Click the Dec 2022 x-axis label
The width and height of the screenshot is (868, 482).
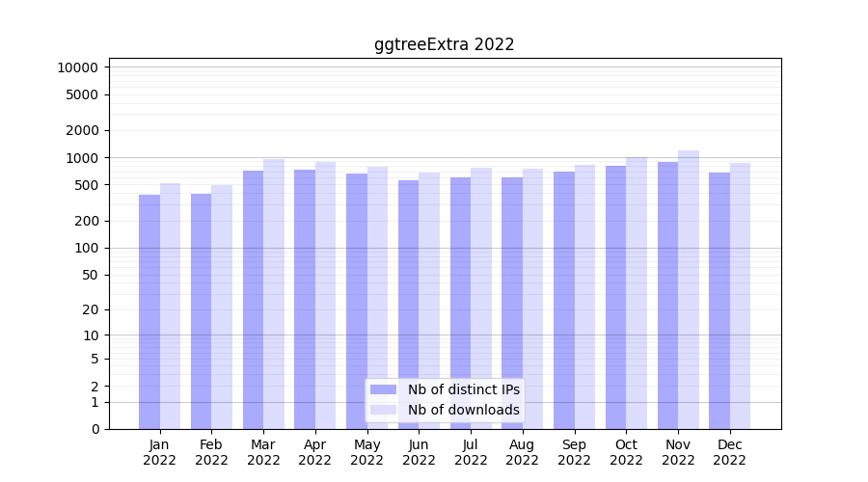click(x=729, y=452)
